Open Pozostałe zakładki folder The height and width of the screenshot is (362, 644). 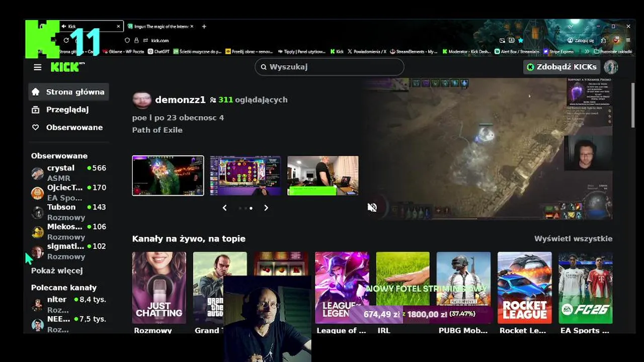[613, 51]
